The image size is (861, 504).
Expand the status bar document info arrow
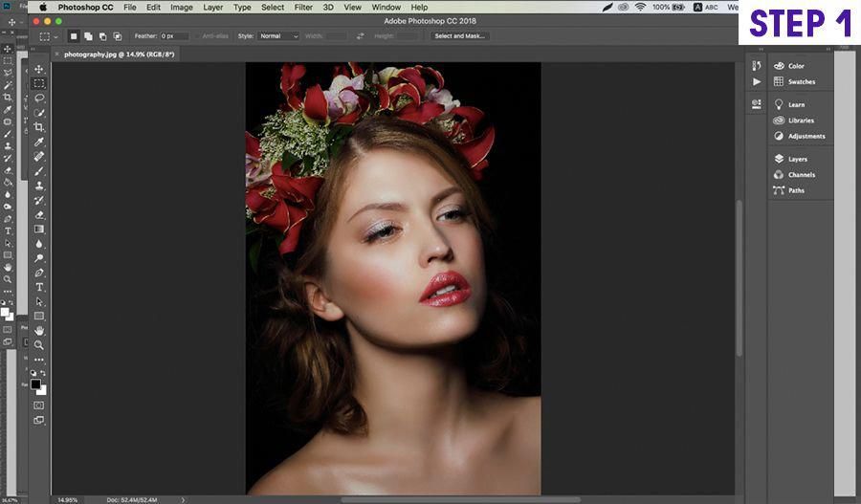click(183, 499)
